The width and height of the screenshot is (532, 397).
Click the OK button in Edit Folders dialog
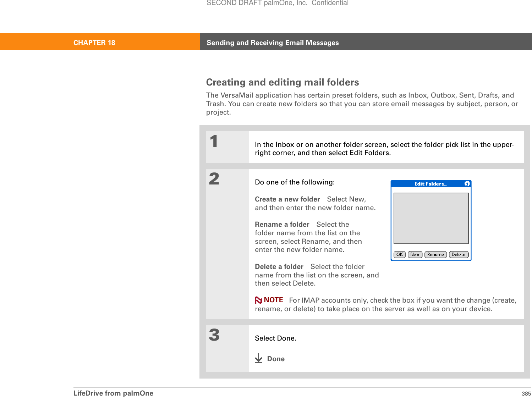400,254
